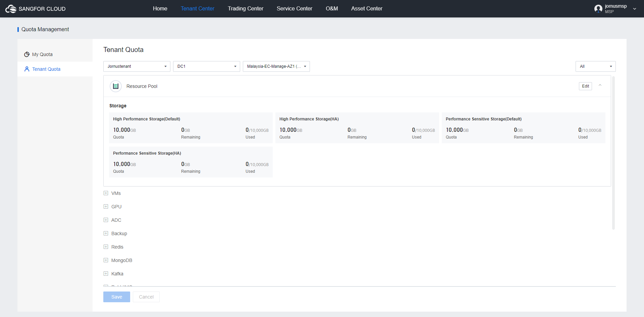Expand the ADC section
Viewport: 644px width, 317px height.
click(106, 220)
